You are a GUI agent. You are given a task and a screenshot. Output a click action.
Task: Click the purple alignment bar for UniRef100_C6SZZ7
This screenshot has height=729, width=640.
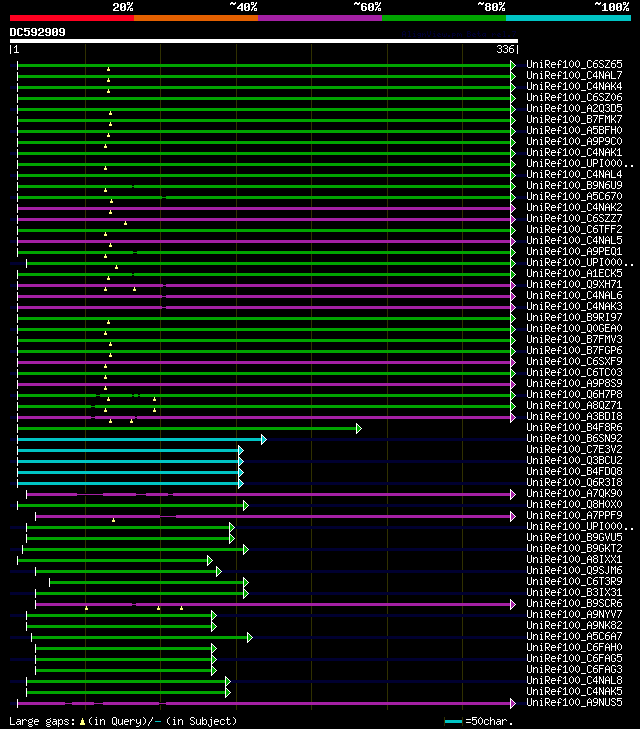click(264, 219)
